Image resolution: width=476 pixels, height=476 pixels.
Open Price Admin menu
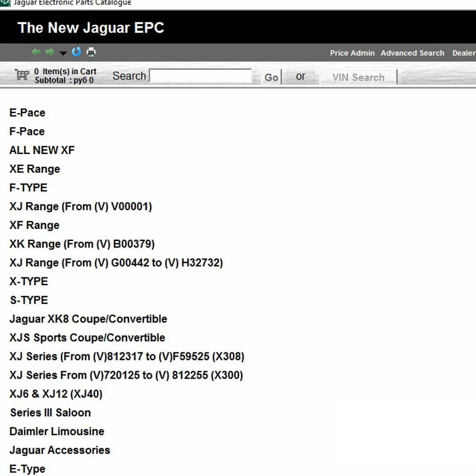(x=352, y=53)
